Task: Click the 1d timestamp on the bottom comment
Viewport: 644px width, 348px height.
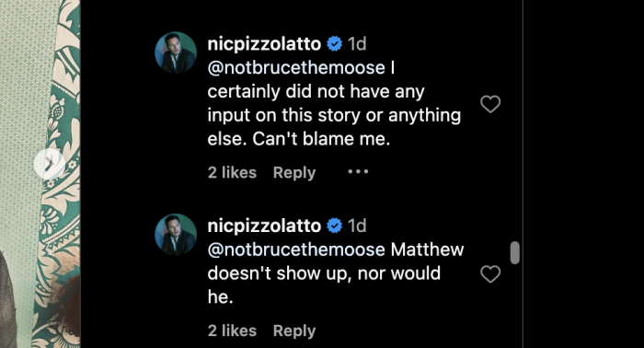Action: tap(357, 226)
